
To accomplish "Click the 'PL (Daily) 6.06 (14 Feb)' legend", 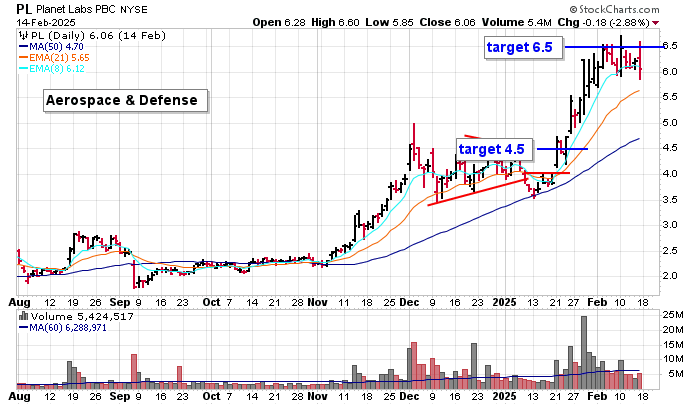I will [x=98, y=36].
